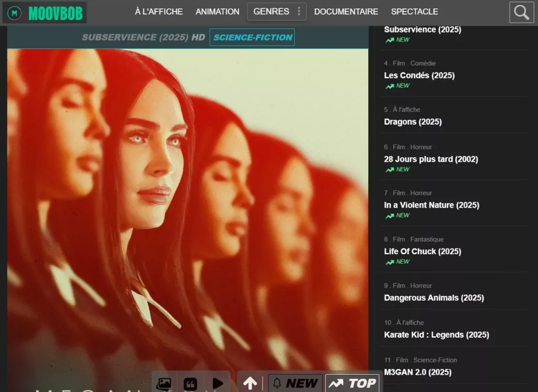
Task: Select Life Of Chuck (2025) entry
Action: (422, 251)
